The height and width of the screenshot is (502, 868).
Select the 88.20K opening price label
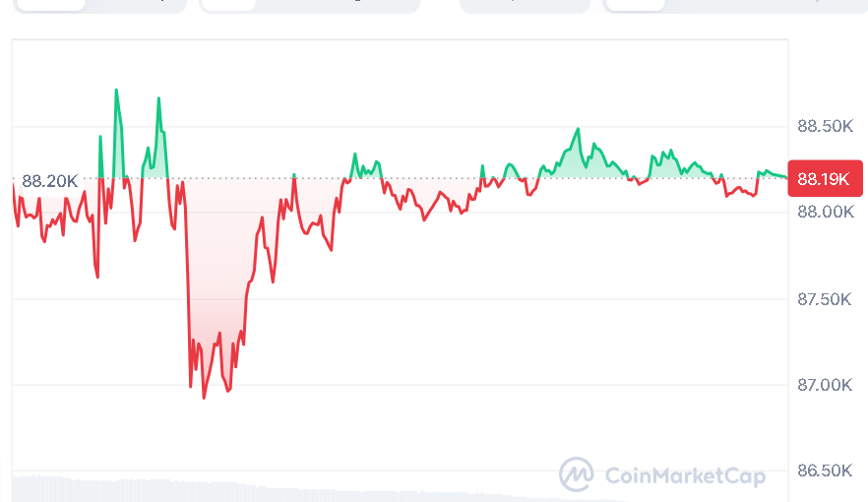click(49, 181)
